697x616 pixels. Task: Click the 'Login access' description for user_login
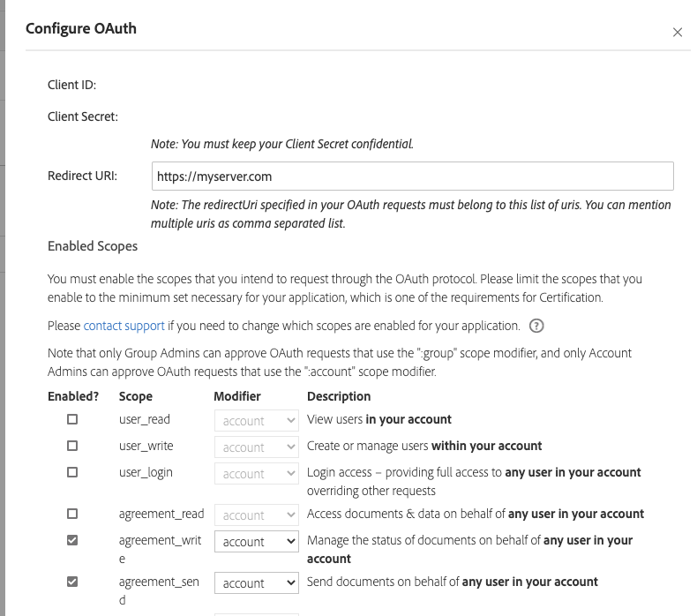click(x=474, y=481)
